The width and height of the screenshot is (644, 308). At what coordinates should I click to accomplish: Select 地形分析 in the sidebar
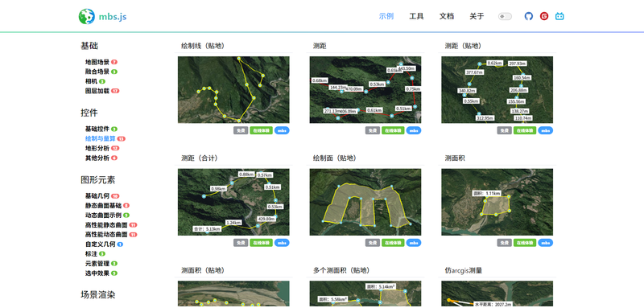[x=97, y=148]
